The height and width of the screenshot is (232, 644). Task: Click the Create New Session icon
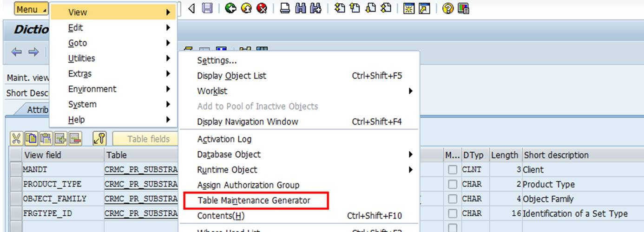(409, 8)
